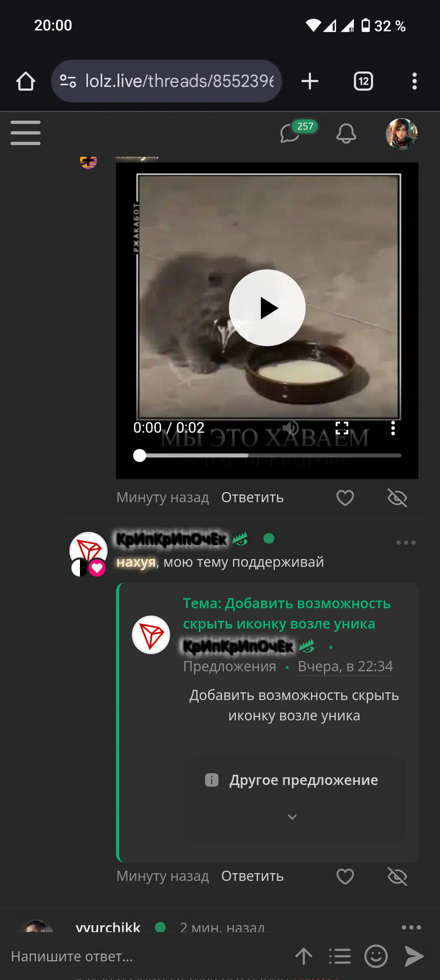
Task: Send the reply with paper-plane icon
Action: (414, 956)
